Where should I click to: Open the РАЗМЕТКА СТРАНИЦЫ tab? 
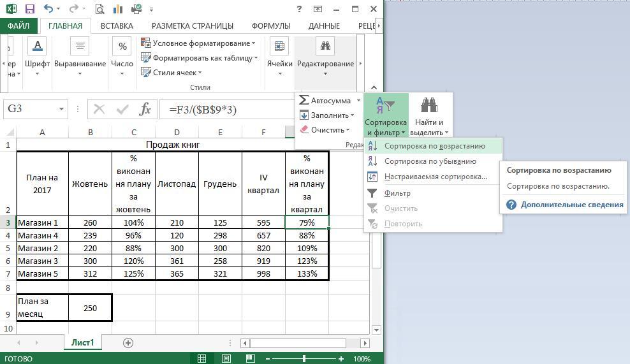193,25
